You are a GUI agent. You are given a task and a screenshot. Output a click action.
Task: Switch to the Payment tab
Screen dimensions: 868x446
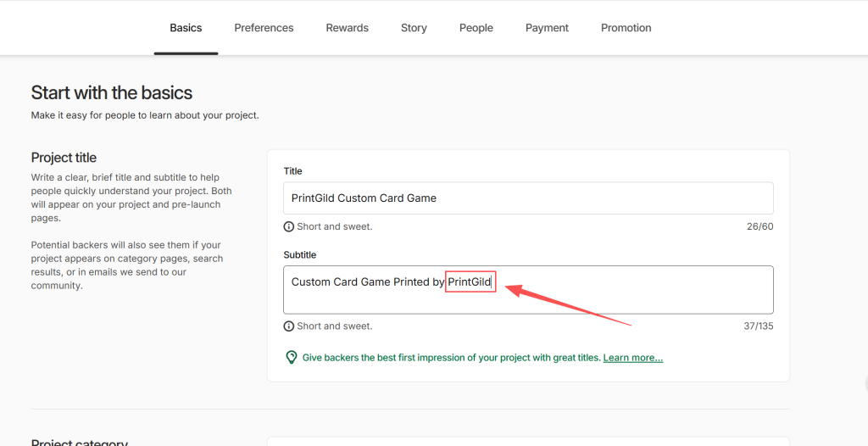(547, 28)
